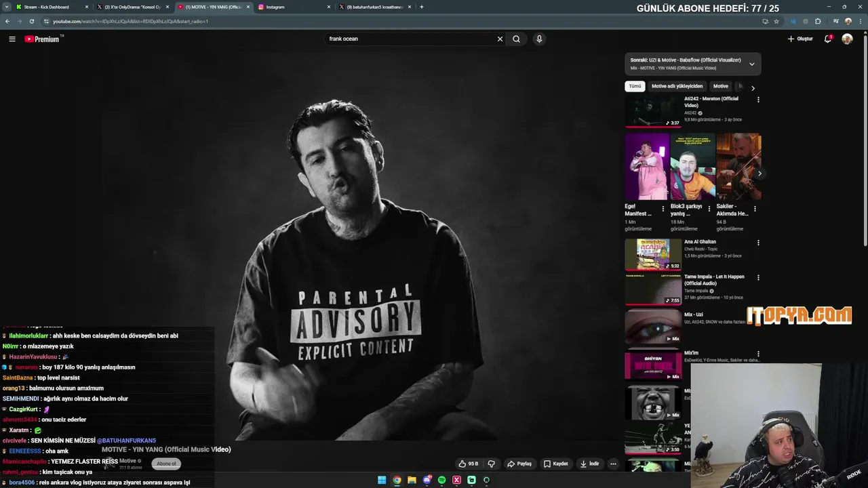Open options for 'Ege! Manifest' short

[664, 209]
